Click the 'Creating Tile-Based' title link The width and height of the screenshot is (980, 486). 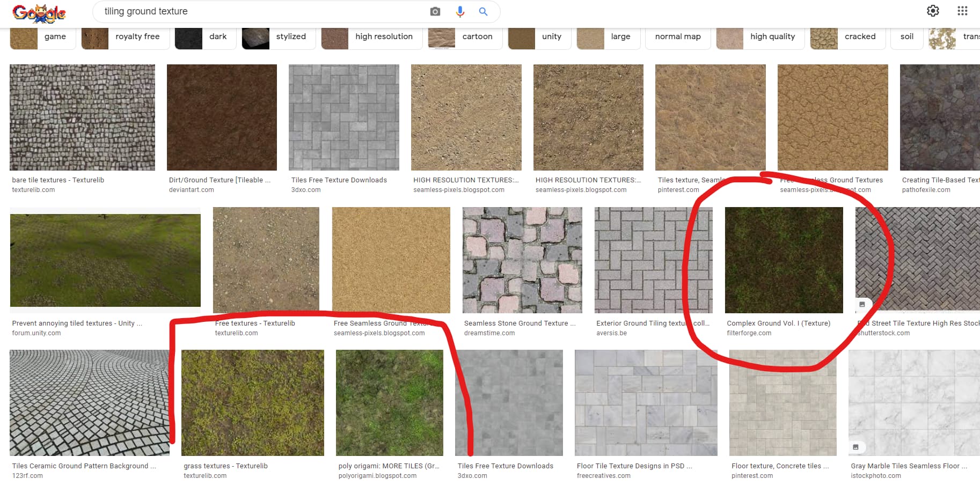[x=941, y=180]
